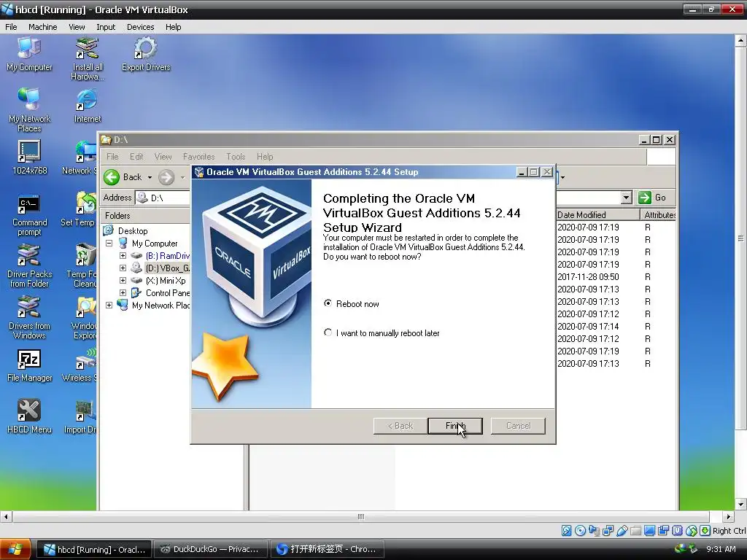This screenshot has height=560, width=747.
Task: Open HBCD Menu desktop icon
Action: (29, 416)
